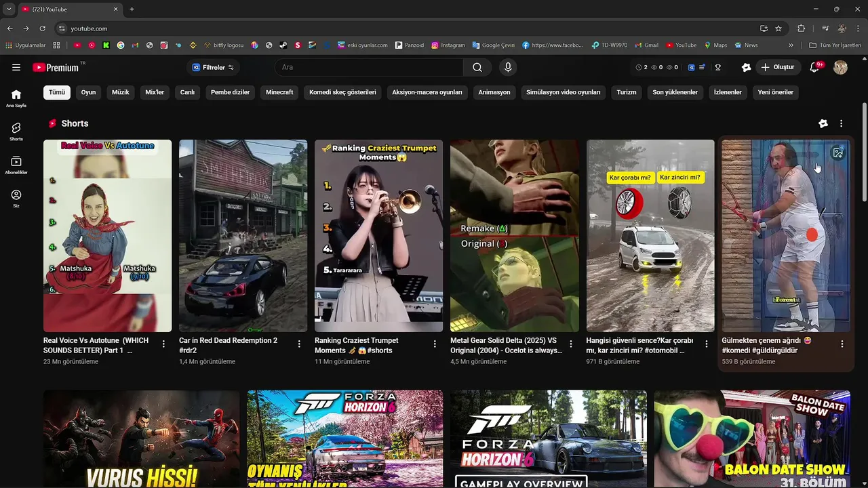868x488 pixels.
Task: Click the Oluştur create button
Action: tap(778, 67)
